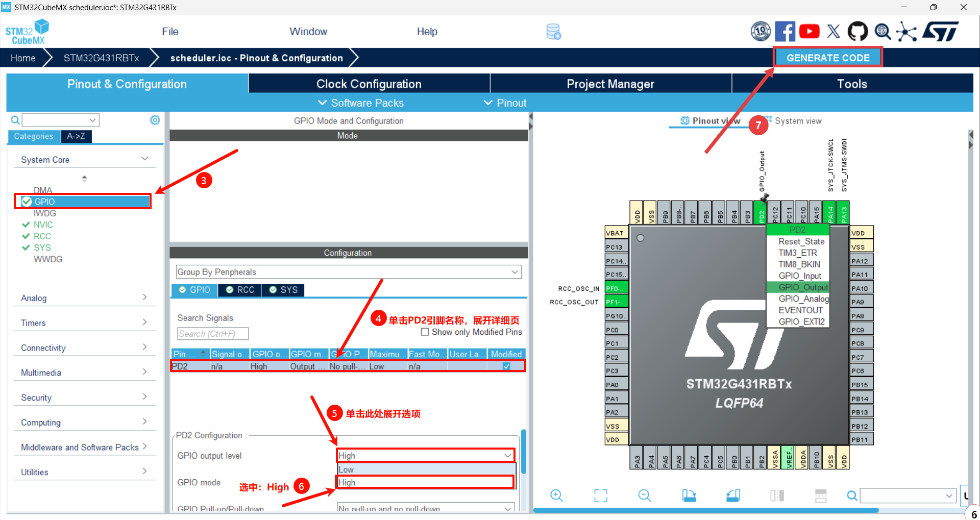Screen dimensions: 980x520
Task: Click the globe-with-magnifier icon in the header
Action: 883,32
